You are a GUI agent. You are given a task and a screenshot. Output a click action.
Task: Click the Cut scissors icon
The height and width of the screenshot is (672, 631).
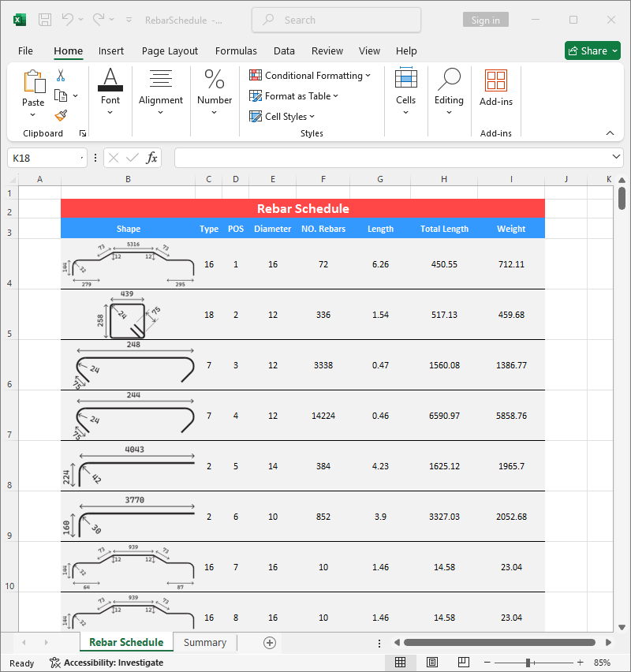click(61, 76)
